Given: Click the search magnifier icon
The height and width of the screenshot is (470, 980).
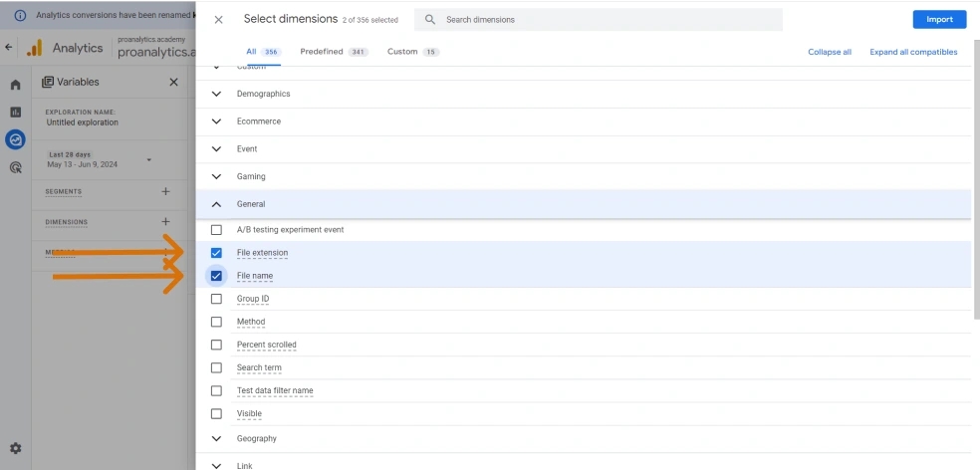Looking at the screenshot, I should click(x=430, y=19).
